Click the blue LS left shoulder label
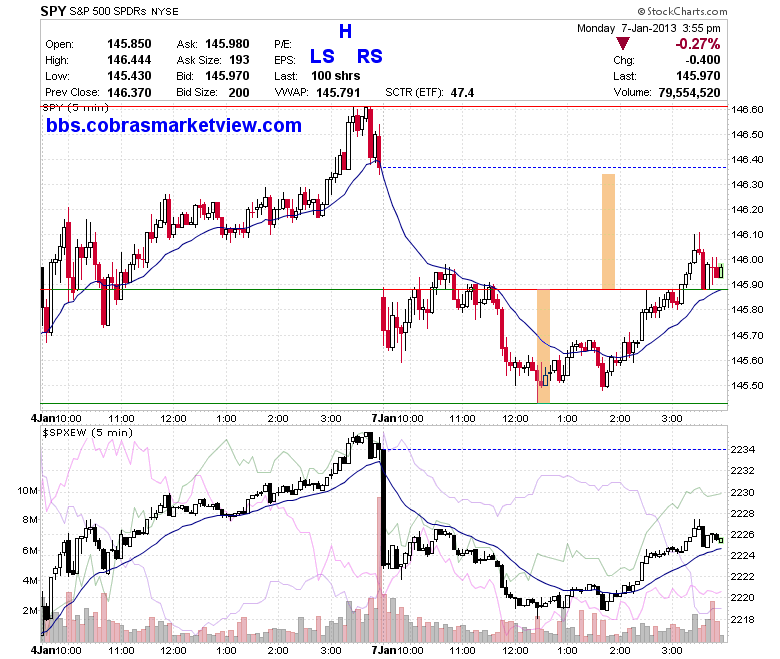Viewport: 780px width, 659px height. (x=322, y=56)
